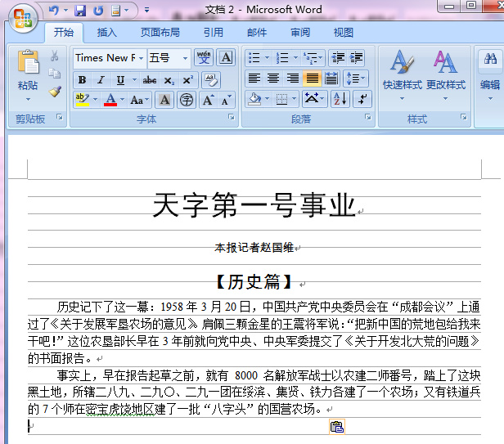Image resolution: width=504 pixels, height=444 pixels.
Task: Toggle strikethrough formatting
Action: pyautogui.click(x=150, y=79)
